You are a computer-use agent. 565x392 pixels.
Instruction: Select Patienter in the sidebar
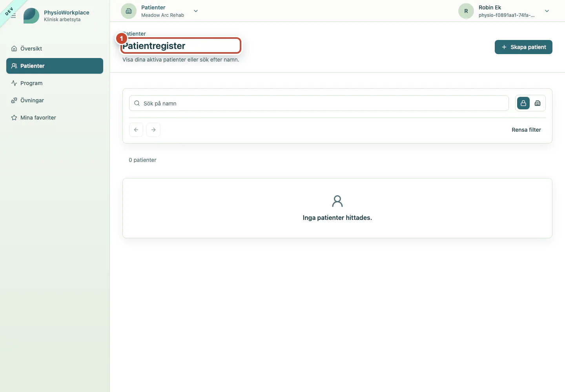[55, 66]
